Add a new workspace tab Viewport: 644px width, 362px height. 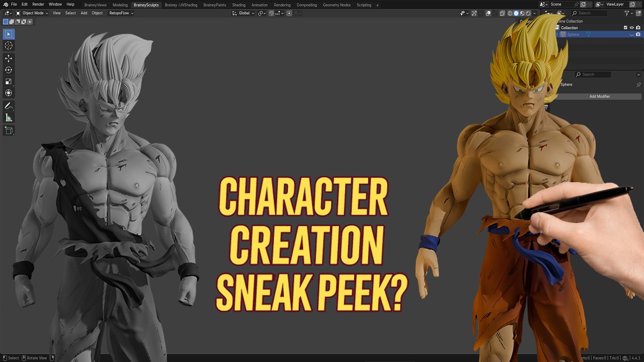[x=377, y=5]
